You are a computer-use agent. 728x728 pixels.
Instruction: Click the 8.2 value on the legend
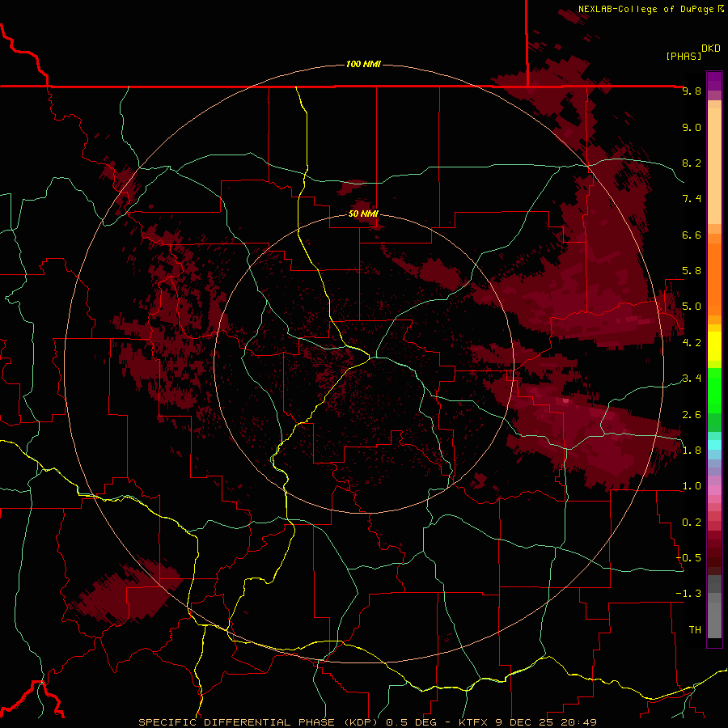(692, 163)
